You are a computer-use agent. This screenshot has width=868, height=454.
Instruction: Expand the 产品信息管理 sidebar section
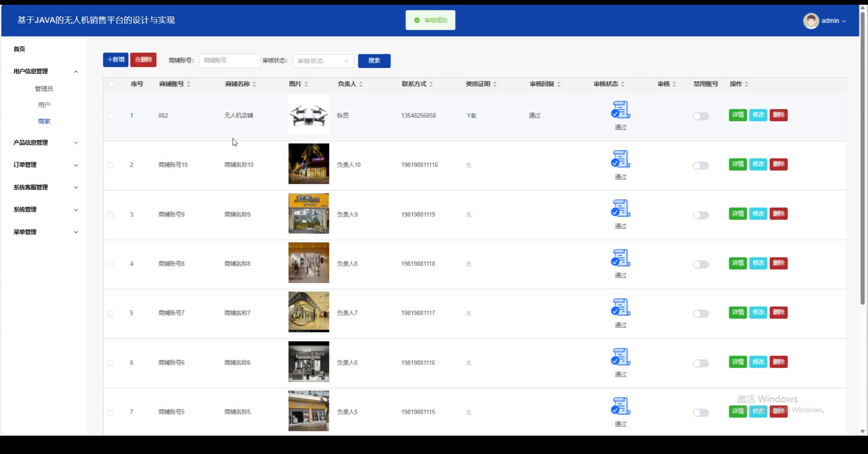point(44,143)
